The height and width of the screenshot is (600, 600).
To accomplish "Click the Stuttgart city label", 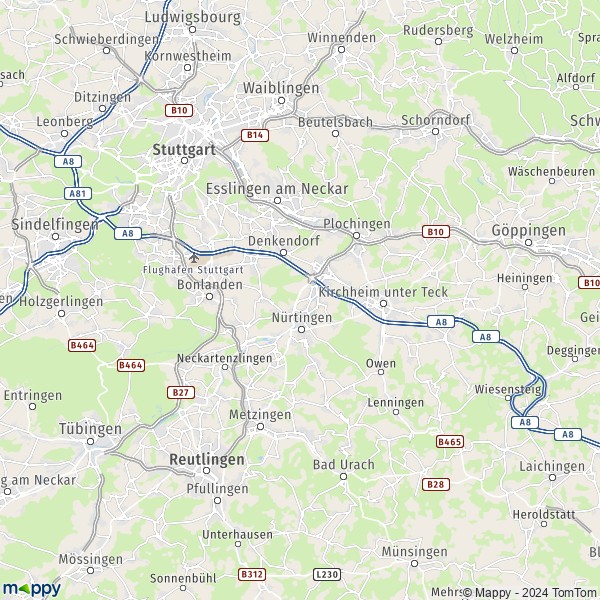I will coord(184,150).
